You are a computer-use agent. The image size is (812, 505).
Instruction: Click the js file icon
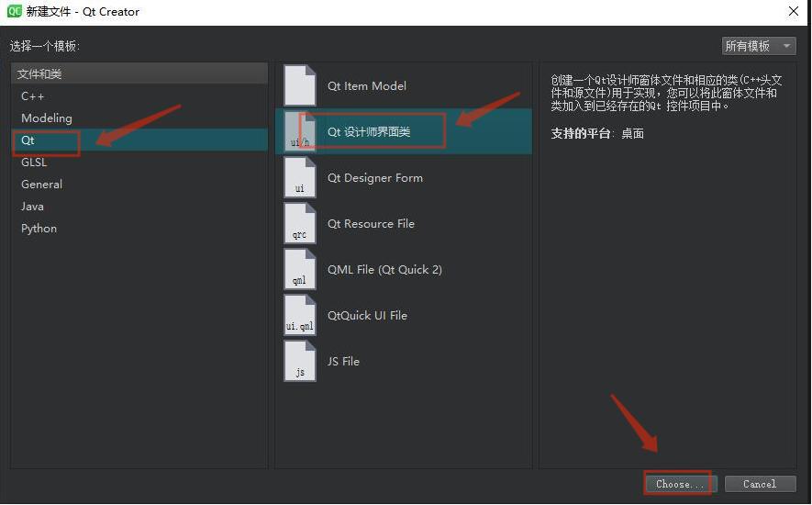[x=300, y=361]
